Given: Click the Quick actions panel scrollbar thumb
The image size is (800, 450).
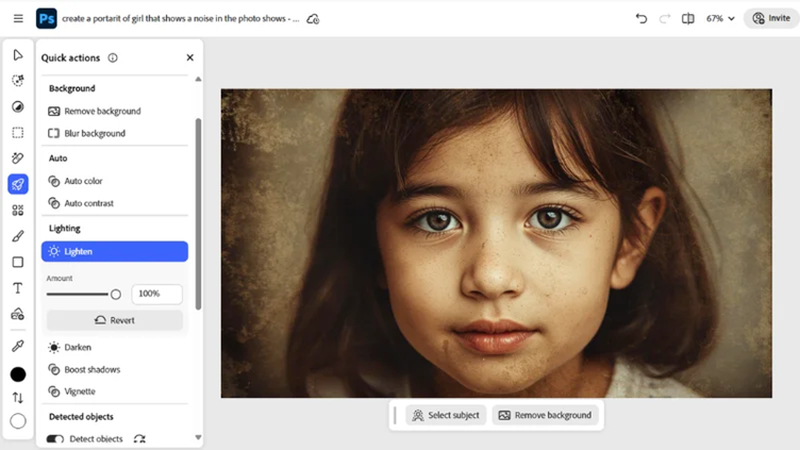Looking at the screenshot, I should 198,214.
